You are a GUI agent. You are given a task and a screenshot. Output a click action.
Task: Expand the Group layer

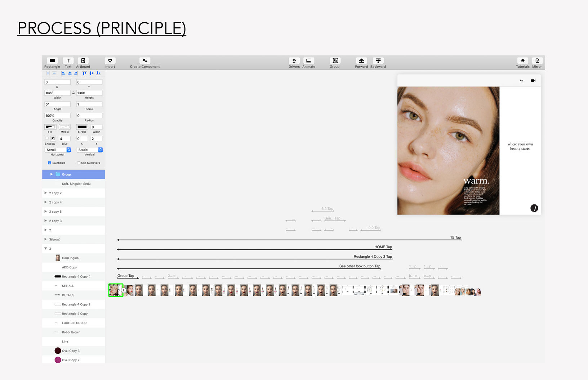[x=52, y=174]
